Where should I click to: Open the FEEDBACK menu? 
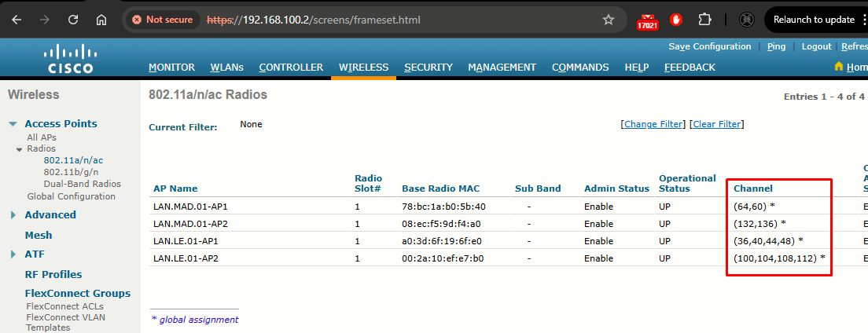[690, 68]
